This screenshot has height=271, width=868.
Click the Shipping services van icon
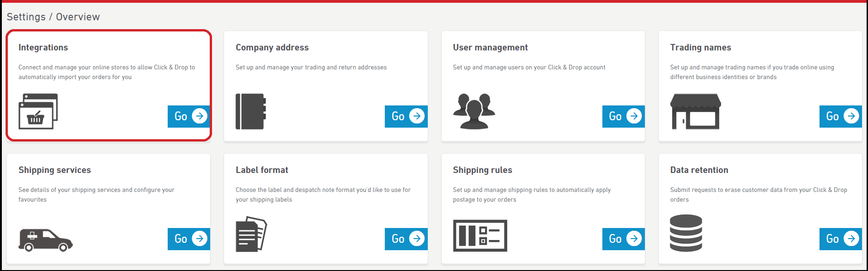(45, 240)
